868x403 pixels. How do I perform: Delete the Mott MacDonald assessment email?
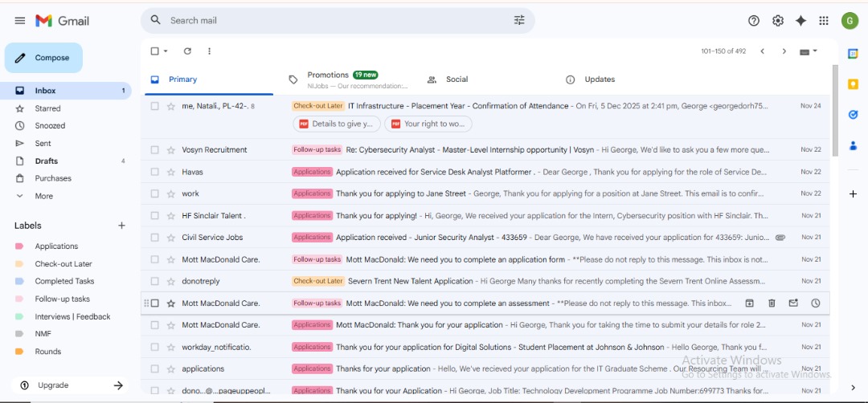coord(772,303)
